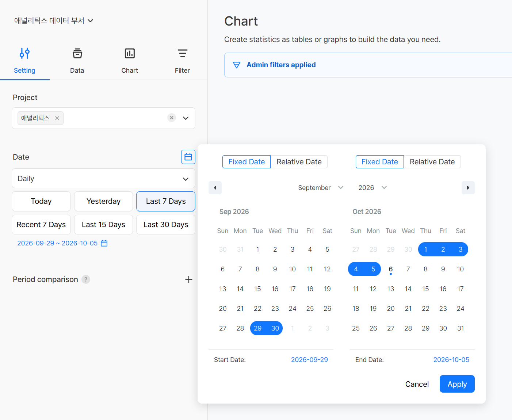512x420 pixels.
Task: Open the Data tab icon
Action: 77,53
